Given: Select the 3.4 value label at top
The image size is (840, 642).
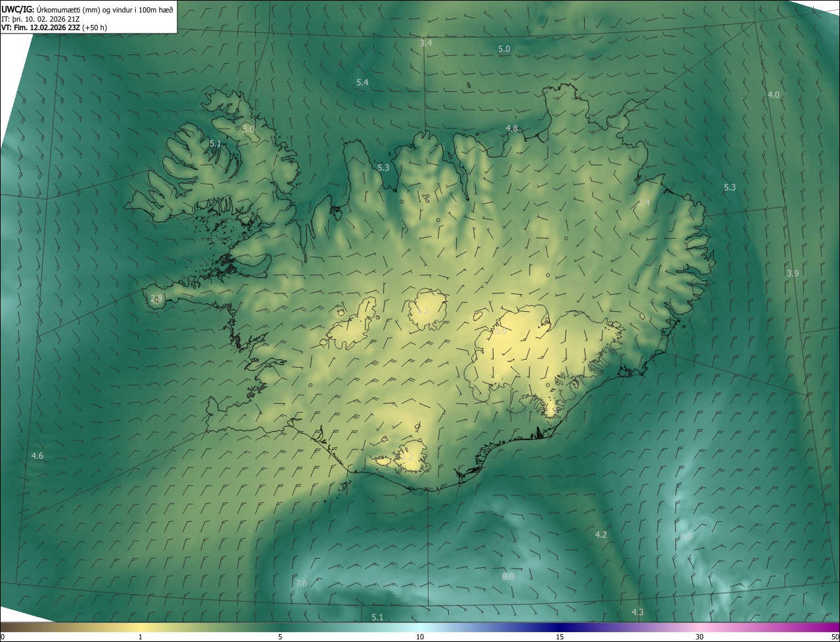Looking at the screenshot, I should (x=426, y=43).
